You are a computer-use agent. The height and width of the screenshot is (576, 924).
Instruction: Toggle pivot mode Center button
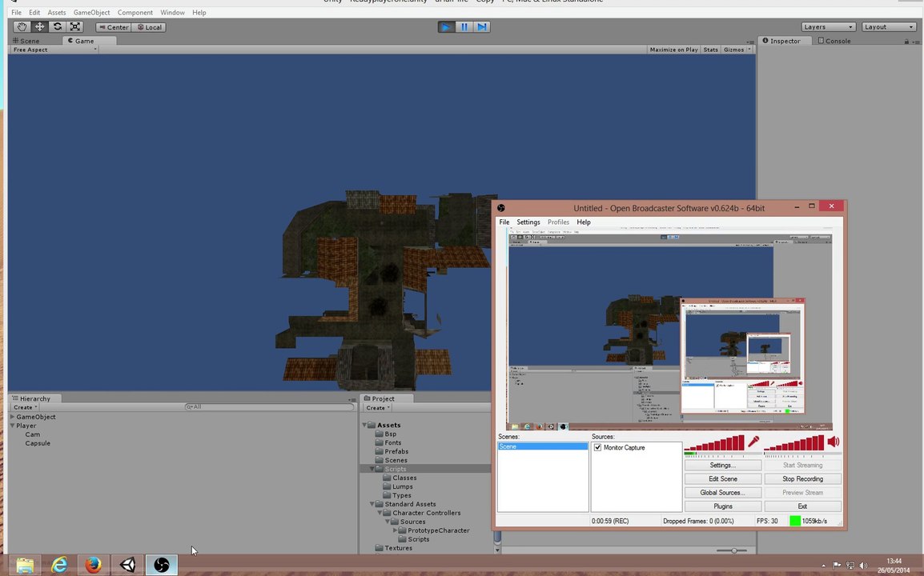click(114, 27)
